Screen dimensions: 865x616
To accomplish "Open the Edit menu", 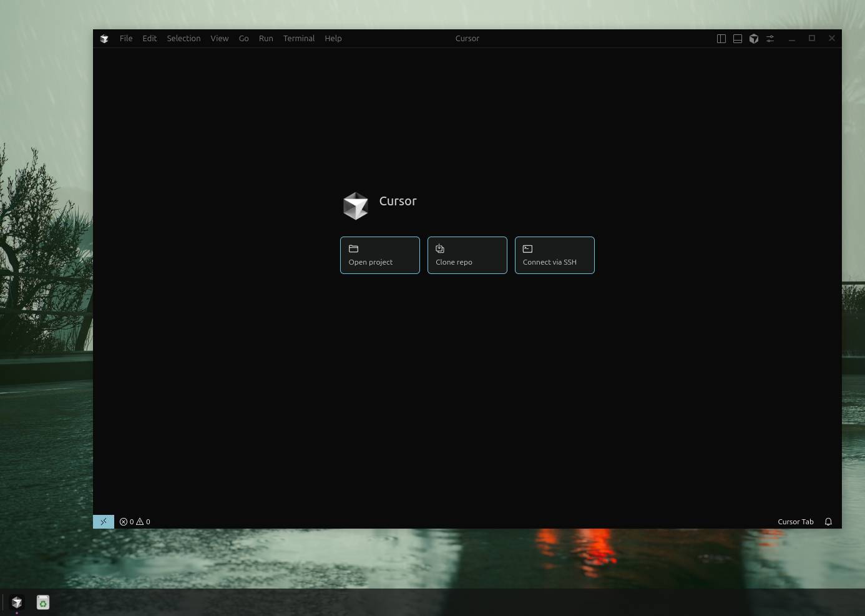I will (149, 38).
